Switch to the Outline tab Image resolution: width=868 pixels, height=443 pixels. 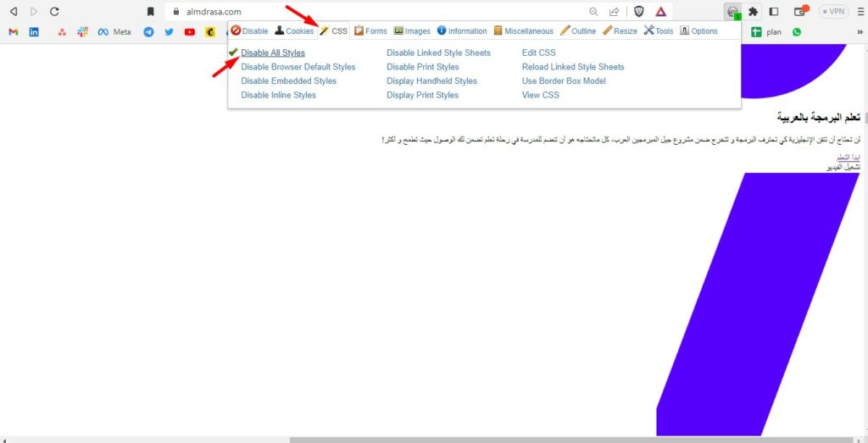(578, 31)
